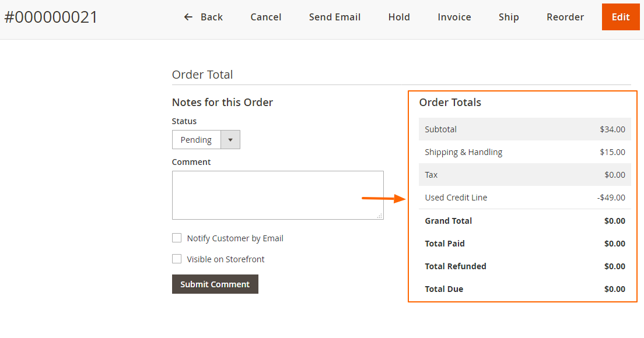This screenshot has width=644, height=338.
Task: Open the Status dropdown arrow
Action: [230, 140]
